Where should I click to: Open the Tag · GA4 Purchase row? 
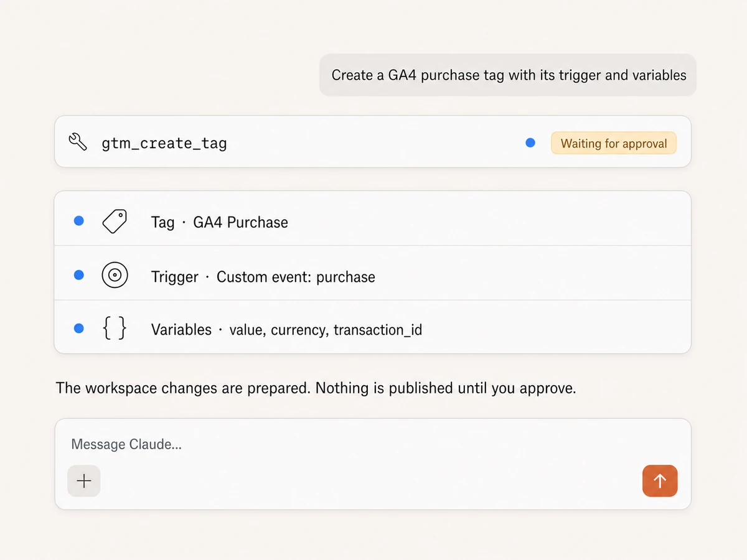coord(373,218)
